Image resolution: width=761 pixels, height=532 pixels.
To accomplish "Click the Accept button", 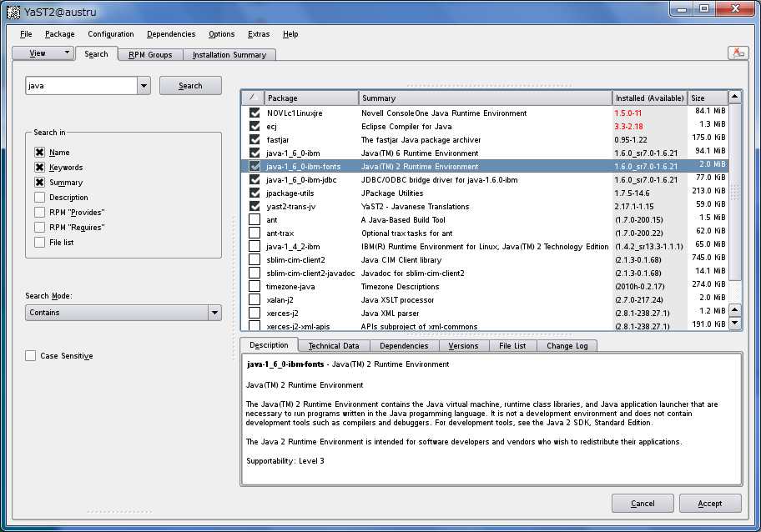I will click(x=710, y=504).
